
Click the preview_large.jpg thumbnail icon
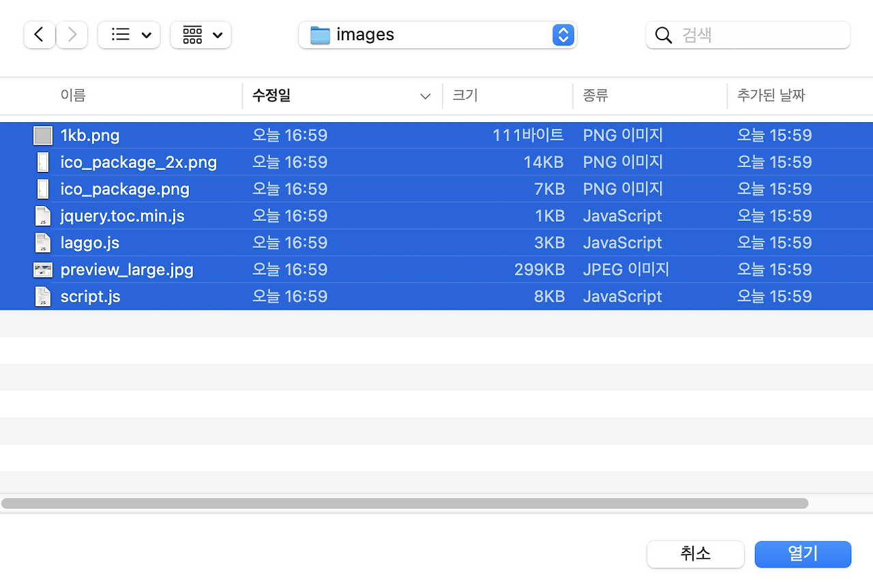42,269
